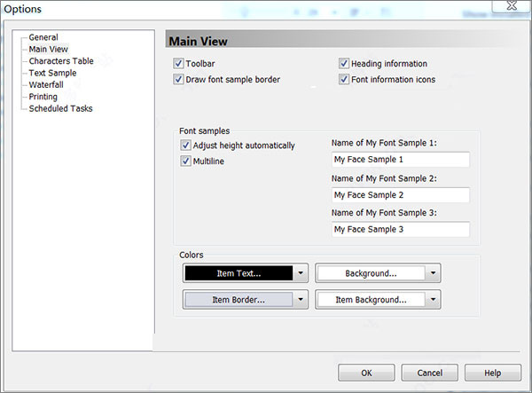Open the Background color dropdown arrow
The width and height of the screenshot is (532, 393).
pyautogui.click(x=434, y=273)
